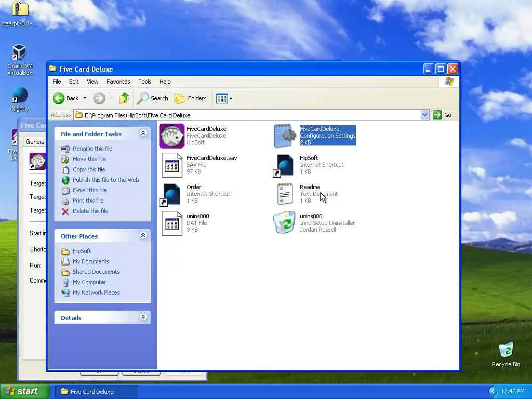Click Copy this file

tap(89, 169)
